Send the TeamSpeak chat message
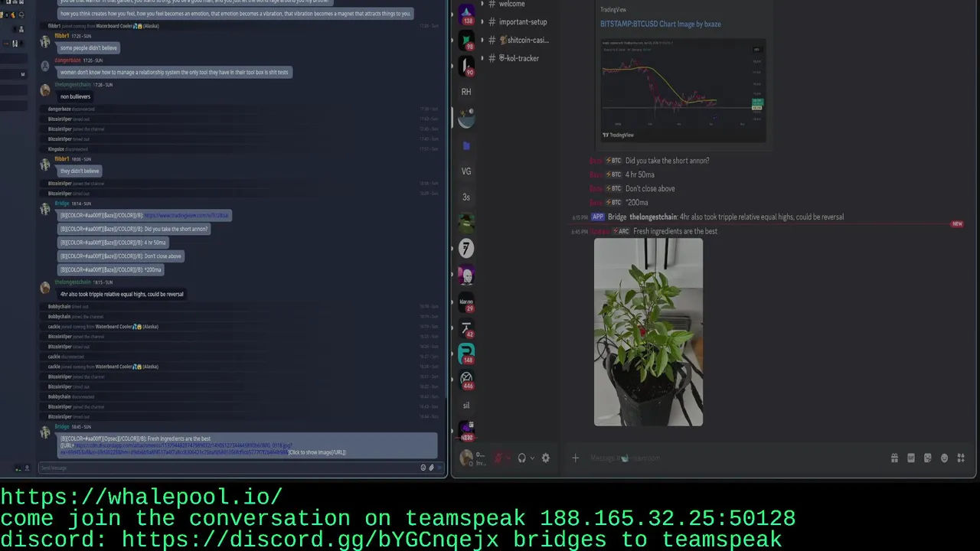Screen dimensions: 980x551 tap(440, 468)
